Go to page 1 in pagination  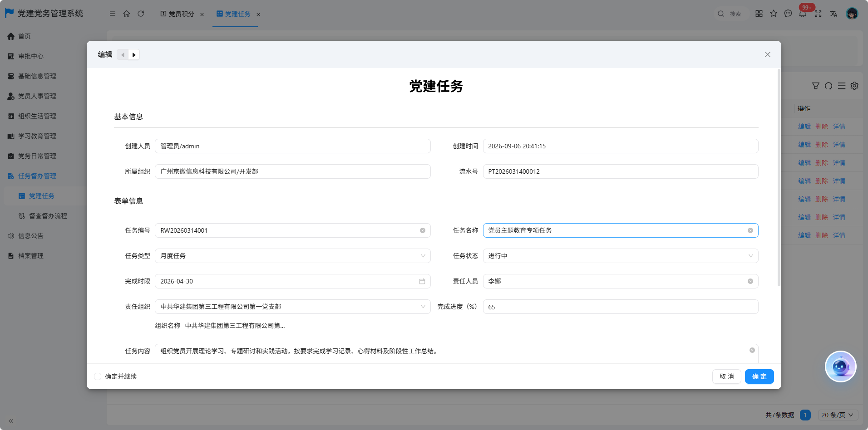click(x=805, y=415)
